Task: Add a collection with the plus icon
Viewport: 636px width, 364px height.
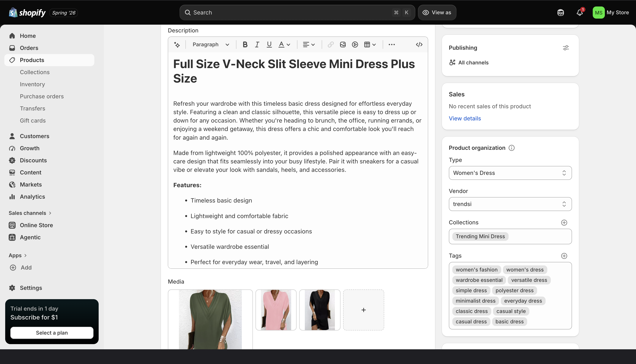Action: click(564, 222)
